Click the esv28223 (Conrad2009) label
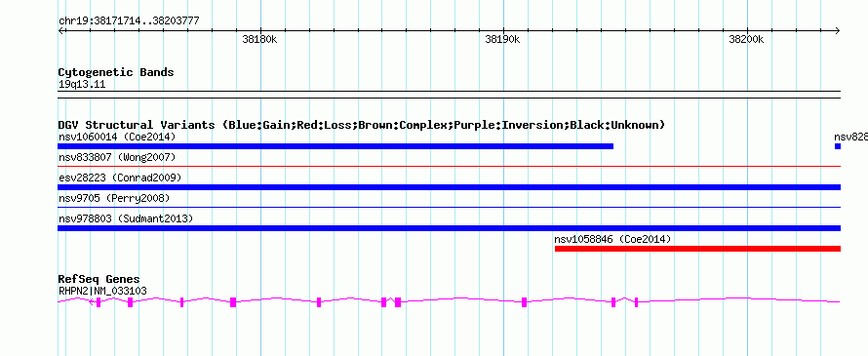The image size is (868, 356). tap(120, 178)
